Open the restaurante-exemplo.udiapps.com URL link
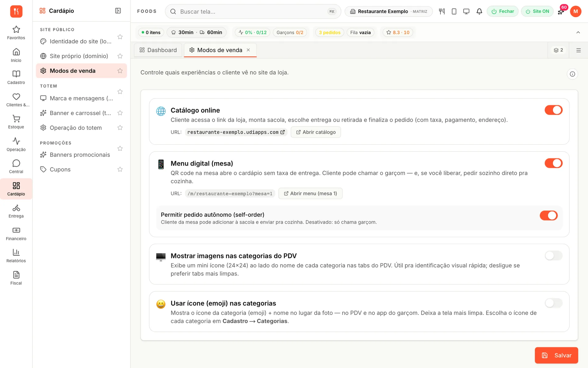This screenshot has height=368, width=588. (236, 132)
